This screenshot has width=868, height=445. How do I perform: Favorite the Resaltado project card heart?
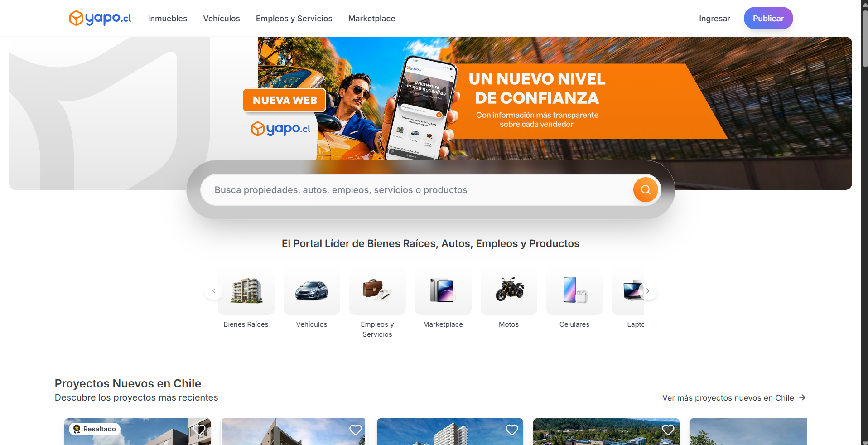coord(199,430)
